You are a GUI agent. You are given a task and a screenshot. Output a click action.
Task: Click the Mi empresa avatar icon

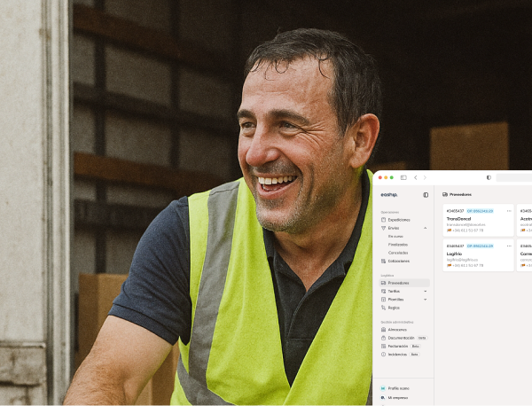383,397
